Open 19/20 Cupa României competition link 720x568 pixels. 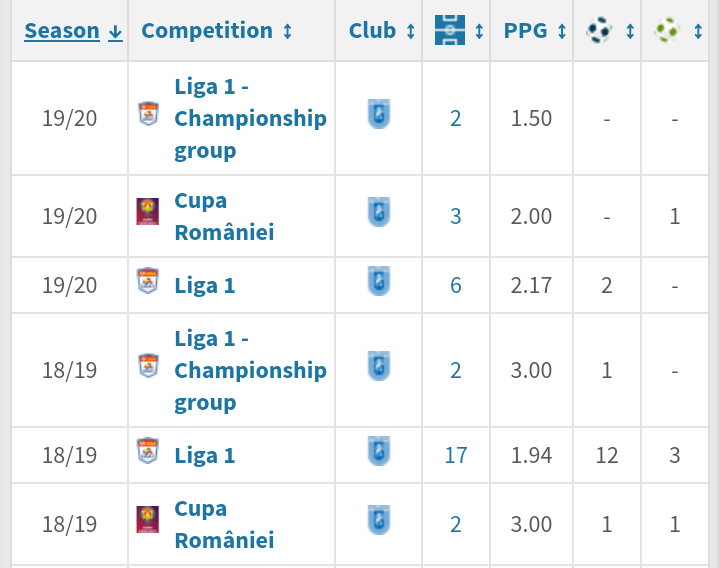(x=224, y=216)
